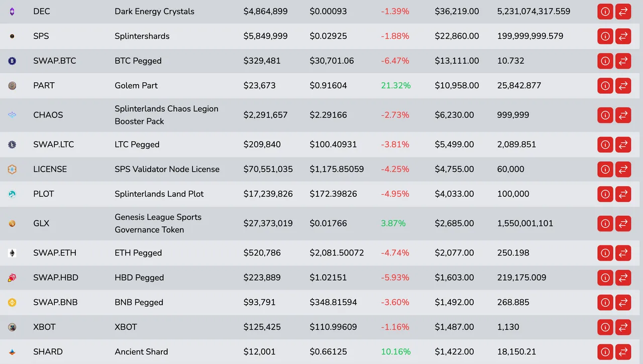Click the $70,551,035 market cap
The height and width of the screenshot is (364, 643).
point(268,169)
